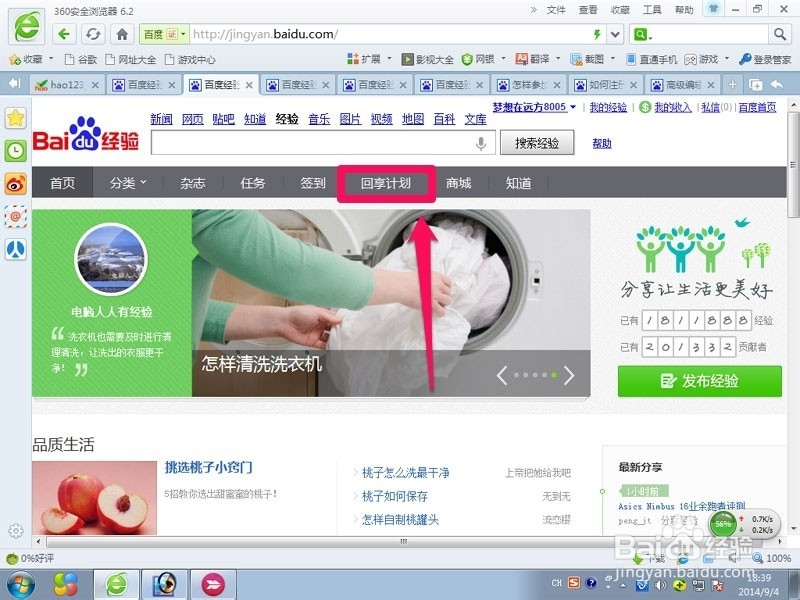
Task: Click the green lightning speed icon in address bar
Action: click(x=597, y=34)
